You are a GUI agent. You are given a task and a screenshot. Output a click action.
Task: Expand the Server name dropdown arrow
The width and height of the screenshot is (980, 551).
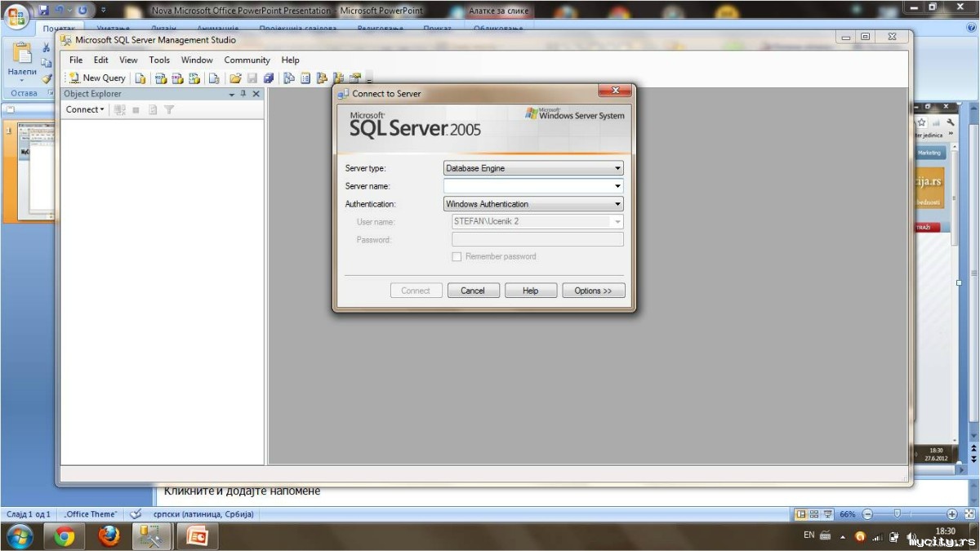[617, 186]
